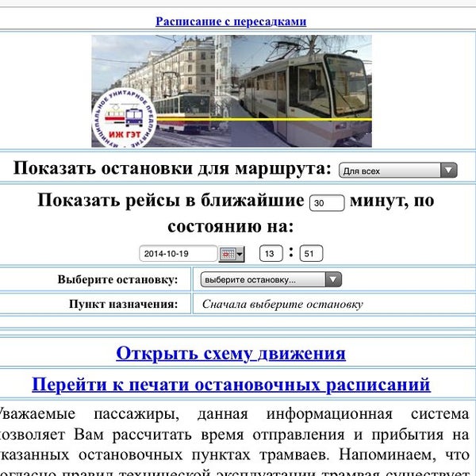Click the minutes field containing 30
Viewport: 476px width, 476px height.
327,203
